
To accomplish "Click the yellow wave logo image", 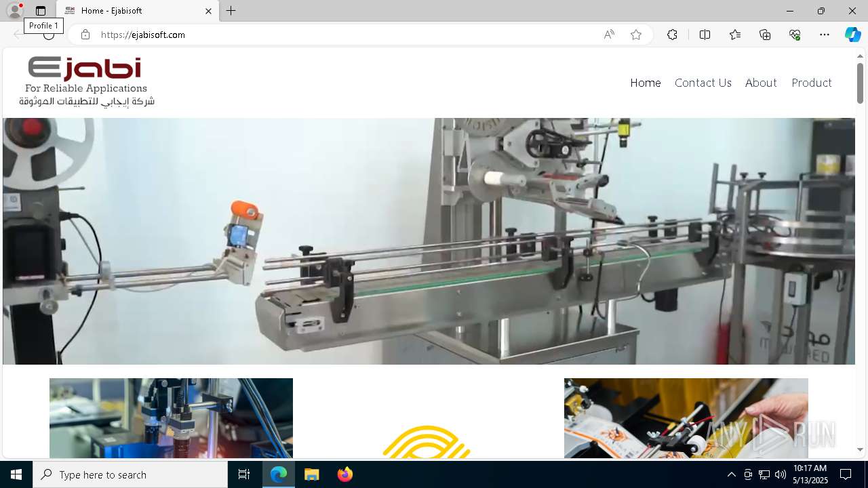I will click(427, 441).
